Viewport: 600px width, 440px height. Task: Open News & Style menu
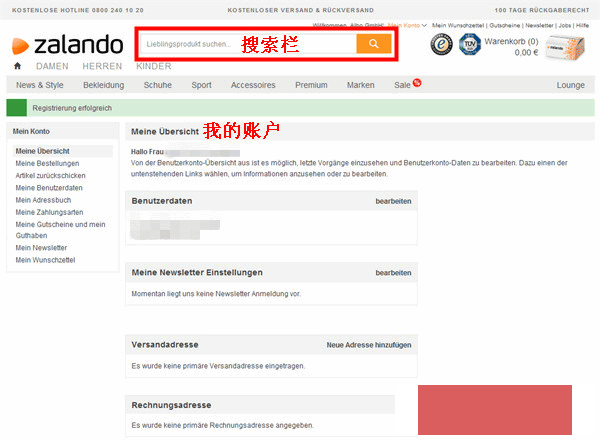click(40, 85)
